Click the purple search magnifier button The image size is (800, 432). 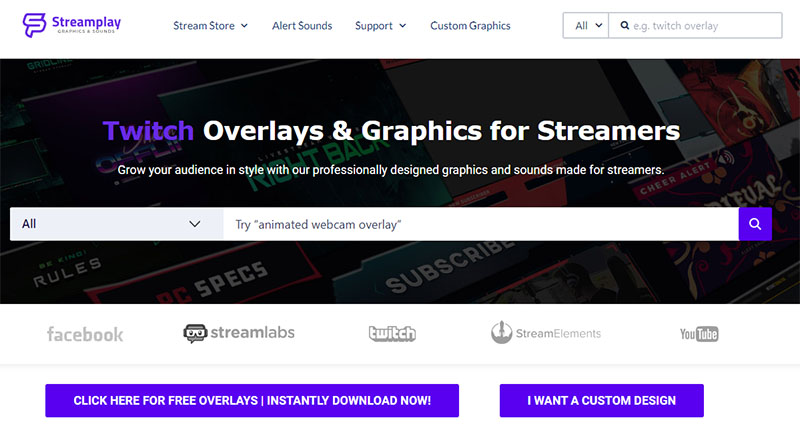755,224
